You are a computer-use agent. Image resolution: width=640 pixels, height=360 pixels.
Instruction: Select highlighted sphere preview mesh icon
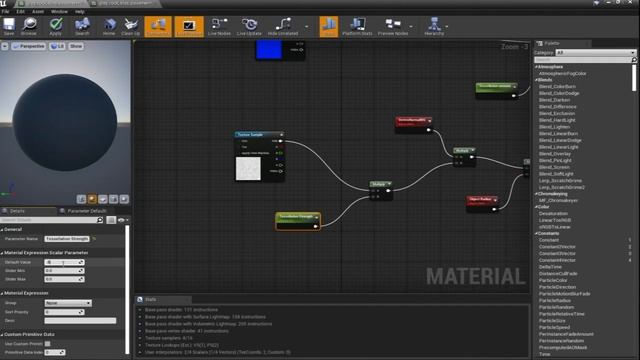coord(92,199)
